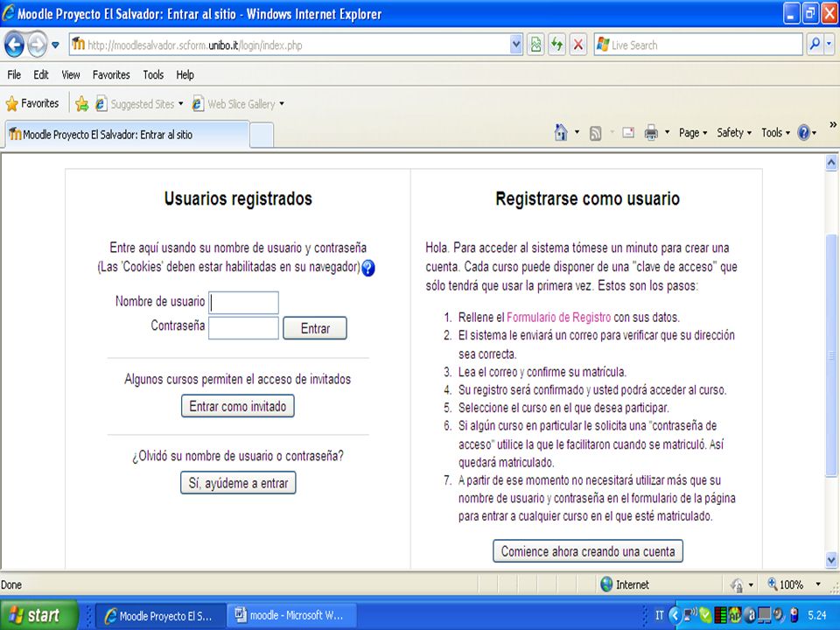Run search with magnifier icon
This screenshot has height=630, width=840.
pyautogui.click(x=815, y=45)
